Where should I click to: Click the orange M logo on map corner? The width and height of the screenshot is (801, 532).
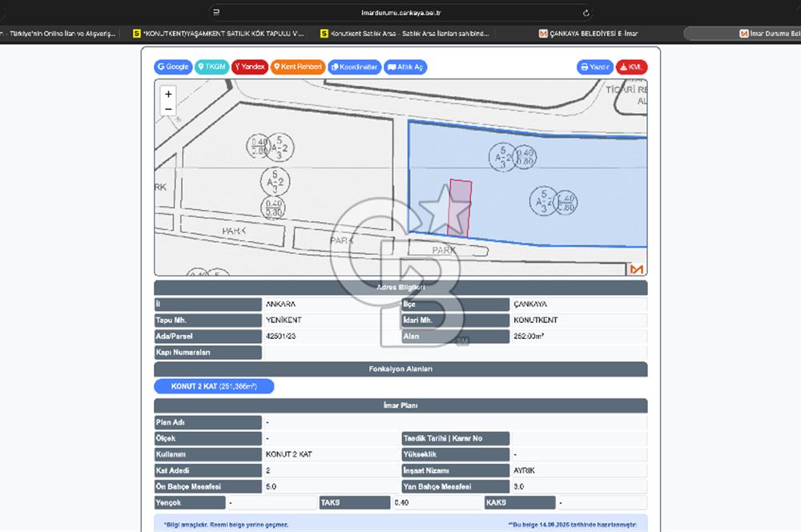coord(637,269)
